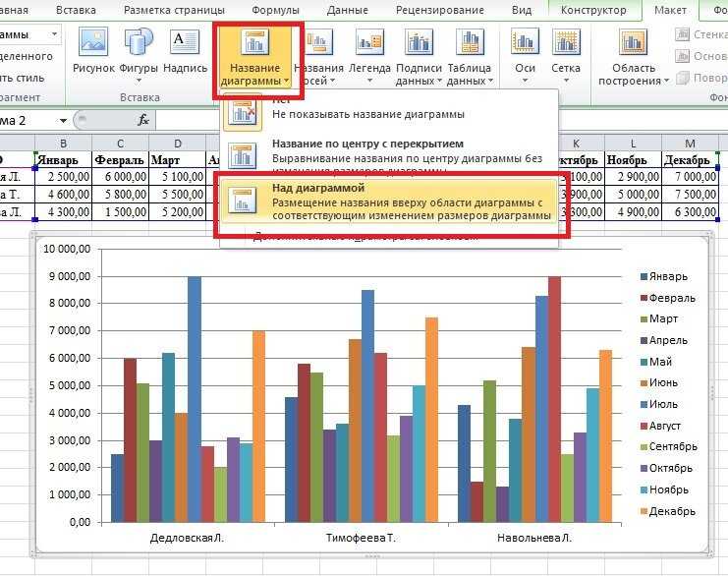Open the Формулы tab
This screenshot has height=576, width=728.
coord(275,10)
